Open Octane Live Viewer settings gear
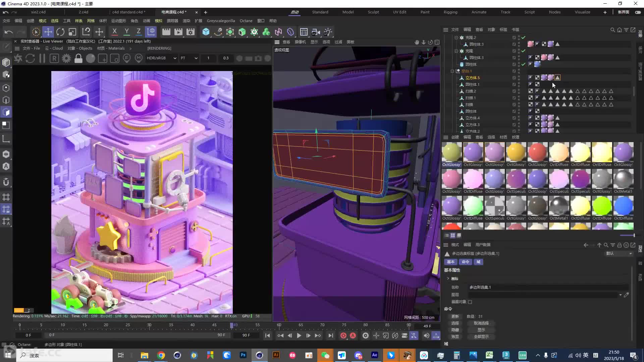Viewport: 644px width, 362px height. (66, 58)
